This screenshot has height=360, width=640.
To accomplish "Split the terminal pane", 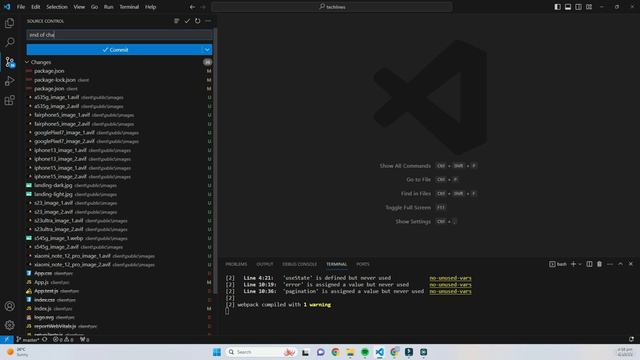I will (x=589, y=264).
